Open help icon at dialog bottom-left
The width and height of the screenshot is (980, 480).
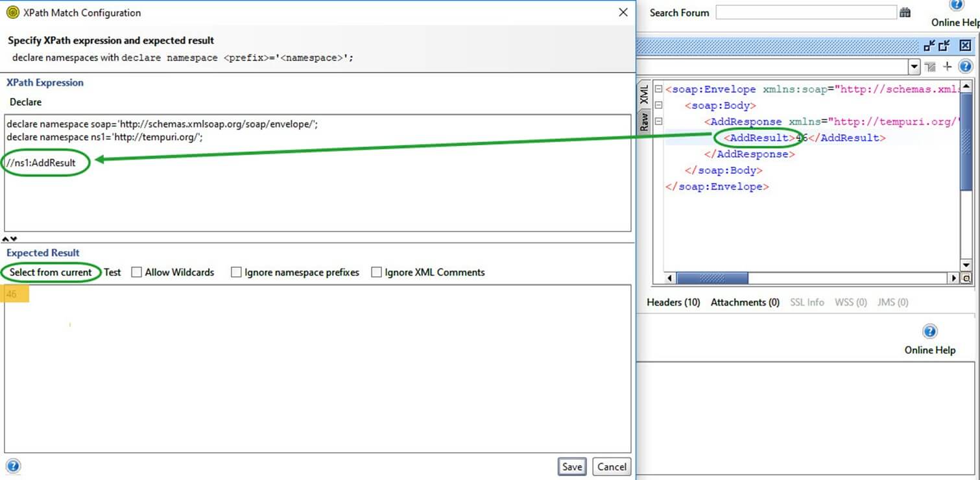click(x=13, y=466)
